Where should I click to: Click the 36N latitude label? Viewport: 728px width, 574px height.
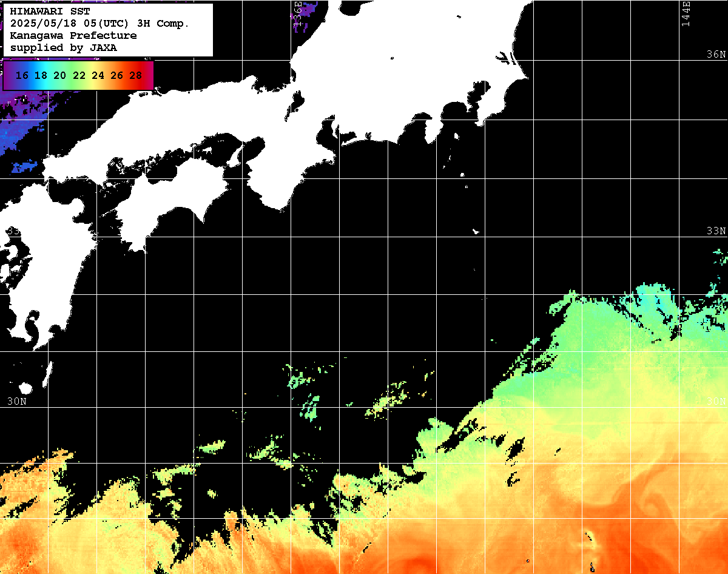click(716, 55)
